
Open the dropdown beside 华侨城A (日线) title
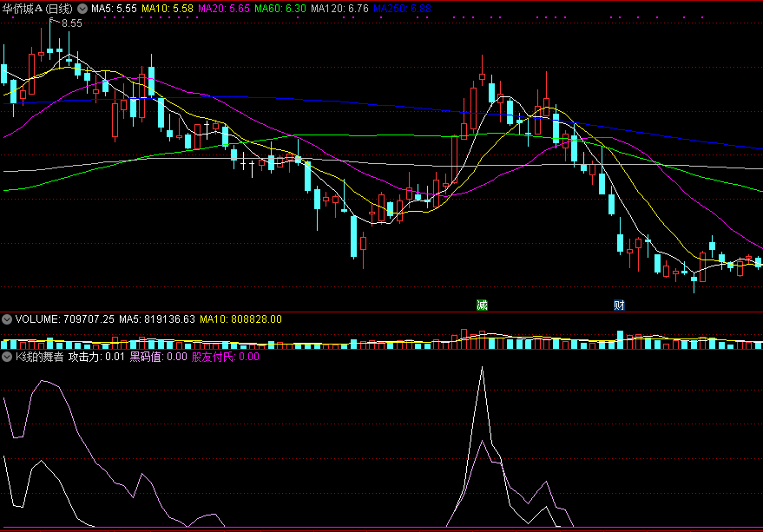click(82, 9)
